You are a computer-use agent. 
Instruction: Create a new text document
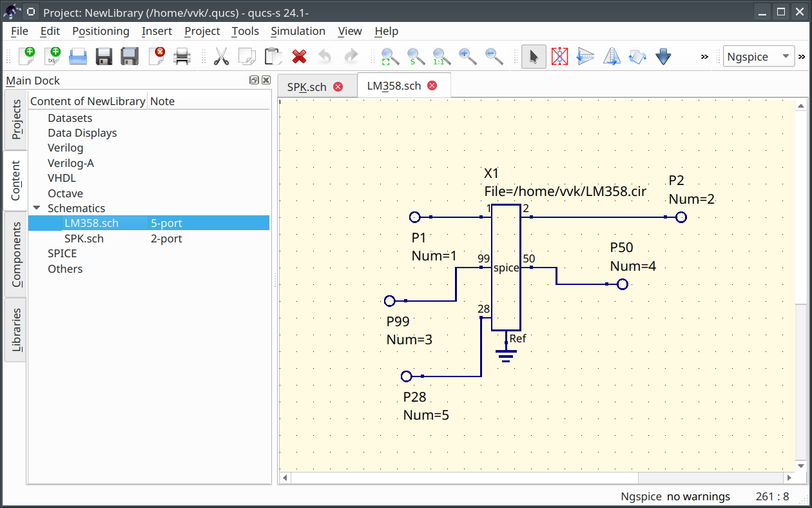tap(52, 57)
